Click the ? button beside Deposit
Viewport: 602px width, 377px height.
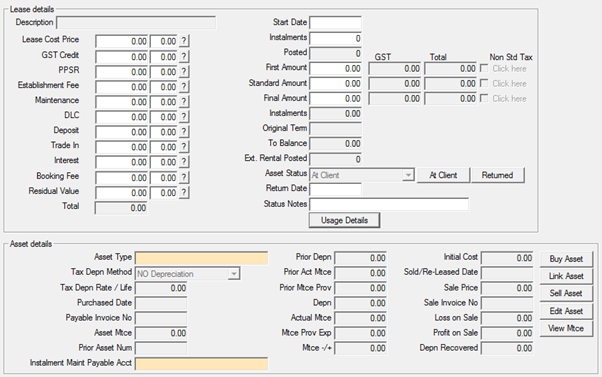[x=184, y=132]
